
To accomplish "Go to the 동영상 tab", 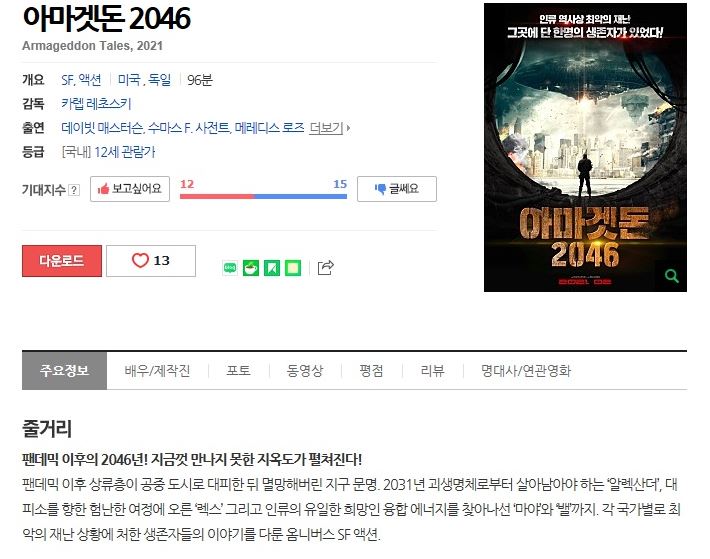I will tap(305, 371).
